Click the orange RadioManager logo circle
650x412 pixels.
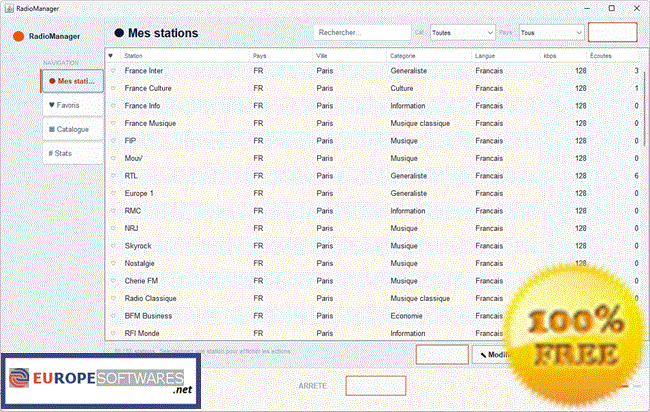pos(18,36)
